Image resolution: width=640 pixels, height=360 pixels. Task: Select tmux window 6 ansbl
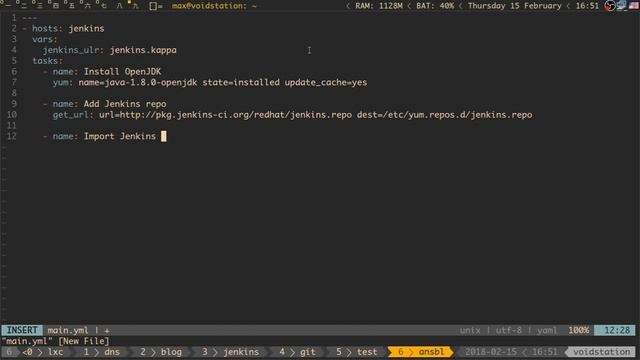point(420,352)
